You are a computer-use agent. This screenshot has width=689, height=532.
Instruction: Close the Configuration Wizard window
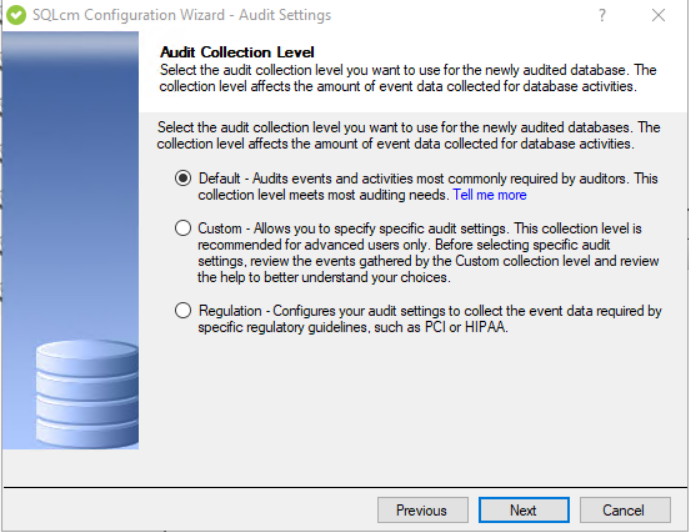pos(658,15)
